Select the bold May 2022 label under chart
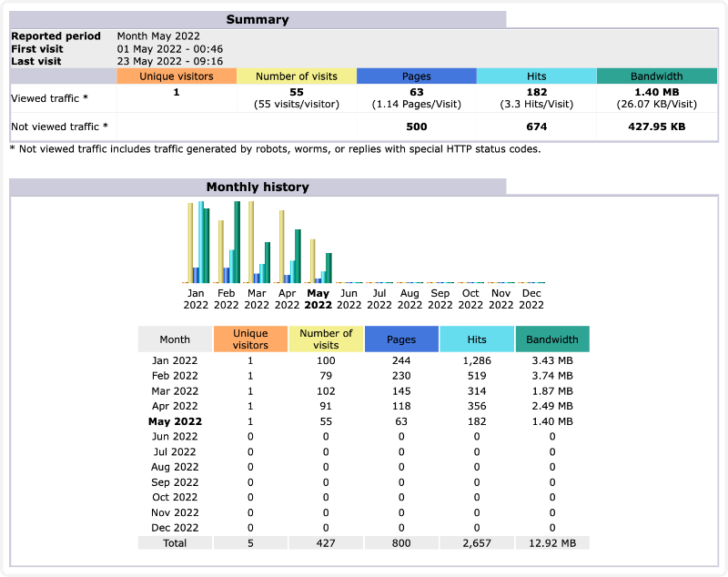The width and height of the screenshot is (728, 577). (318, 299)
